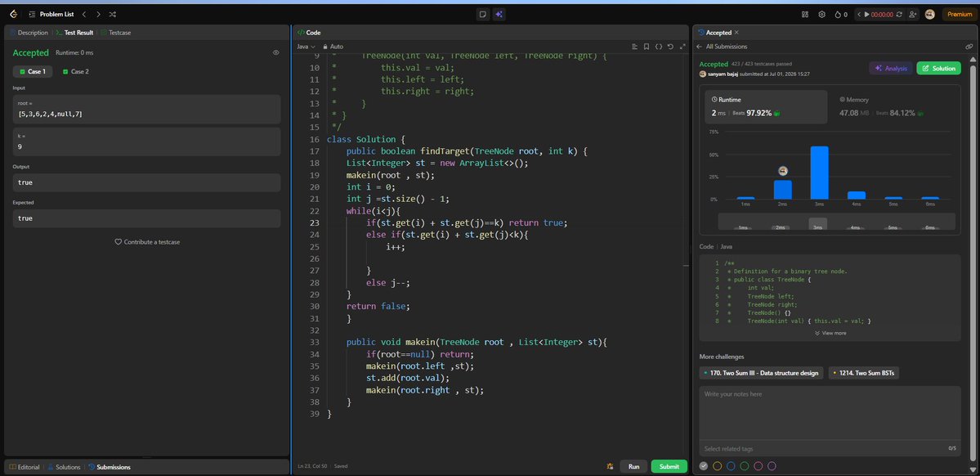Image resolution: width=980 pixels, height=476 pixels.
Task: Expand code editor to fullscreen
Action: (x=682, y=47)
